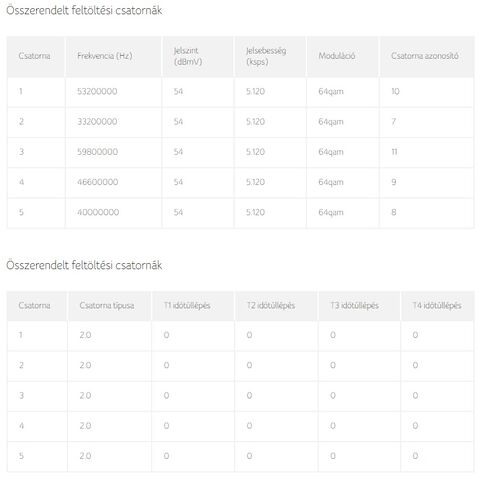Click the Frekvencia (Hz) column header
The height and width of the screenshot is (479, 480).
105,56
